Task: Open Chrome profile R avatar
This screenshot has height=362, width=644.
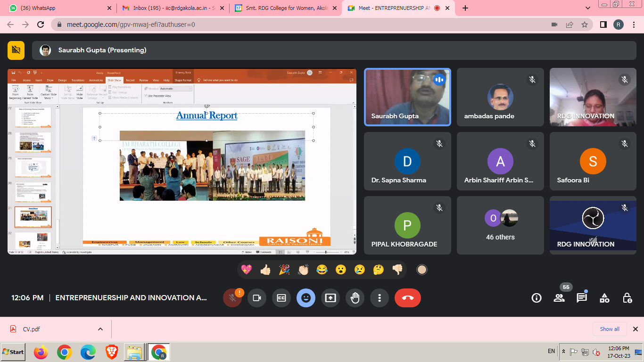Action: [x=618, y=25]
